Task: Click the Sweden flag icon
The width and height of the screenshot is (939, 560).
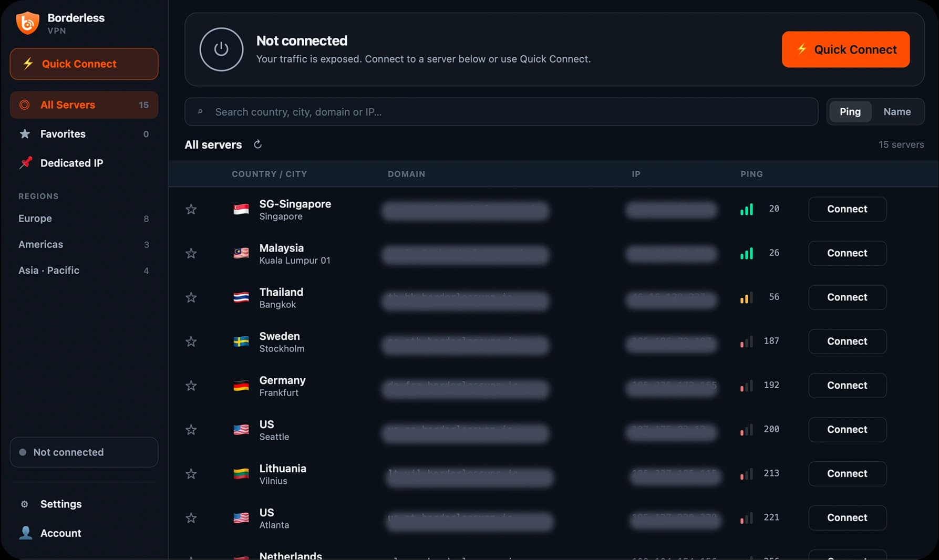Action: point(241,341)
